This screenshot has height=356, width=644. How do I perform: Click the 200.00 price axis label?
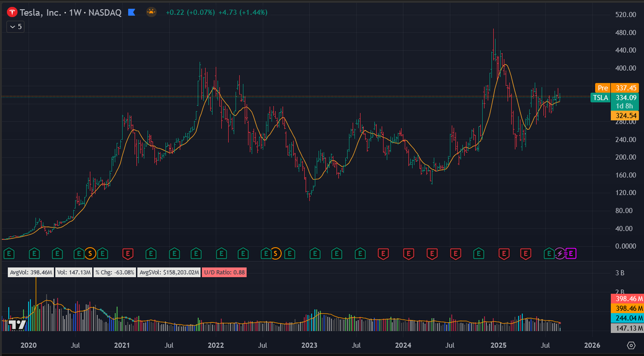(625, 157)
